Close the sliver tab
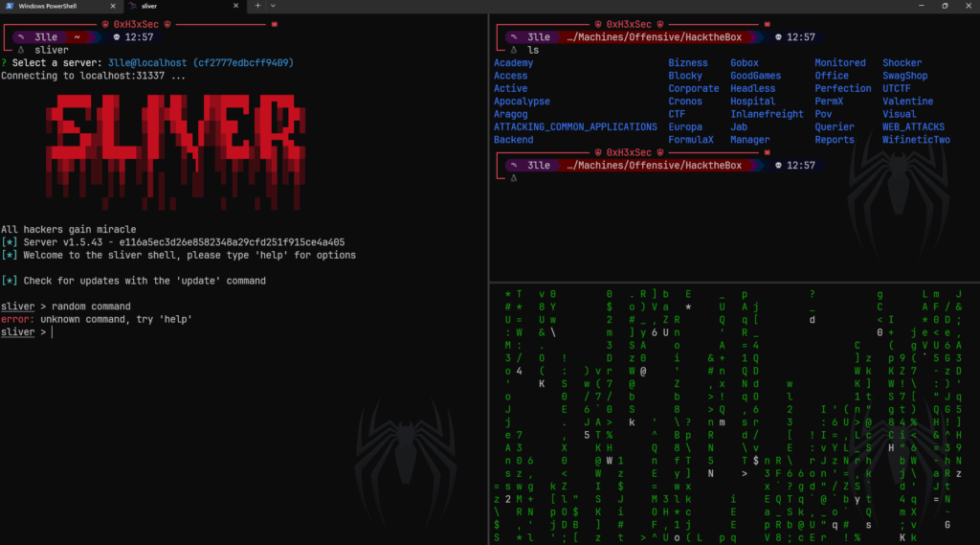The width and height of the screenshot is (980, 545). 235,6
